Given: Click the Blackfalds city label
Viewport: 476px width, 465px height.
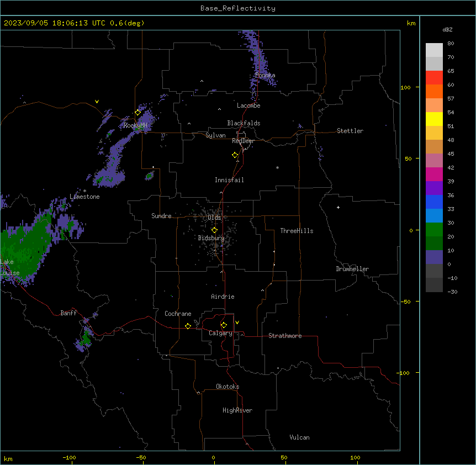Looking at the screenshot, I should [244, 123].
